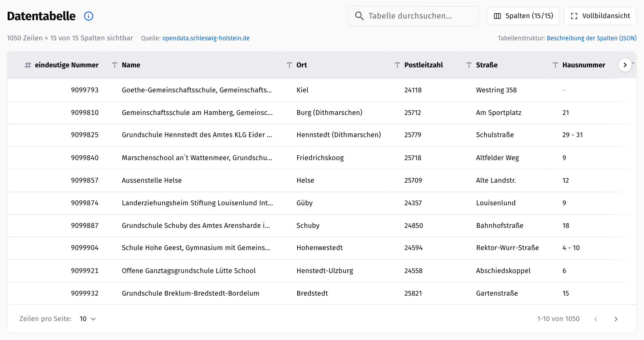Screen dimensions: 644x340
Task: Select the Marschenschool an`t Wattenmeer cell
Action: tap(197, 158)
